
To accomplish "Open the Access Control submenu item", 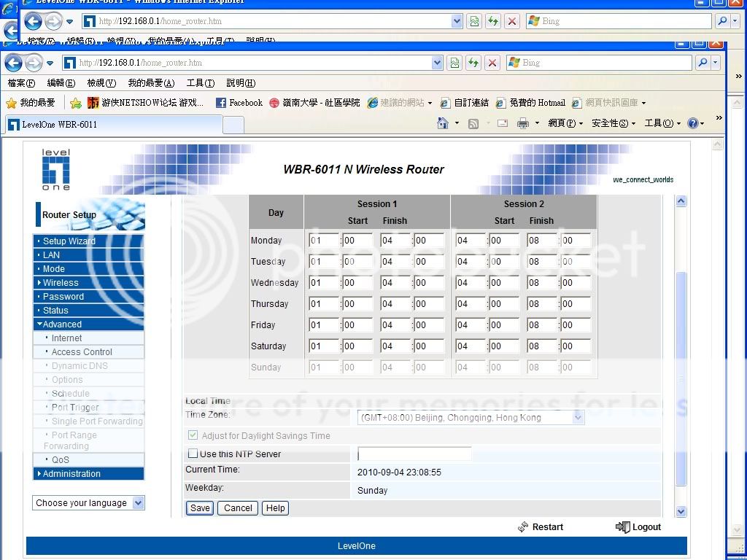I will click(82, 352).
